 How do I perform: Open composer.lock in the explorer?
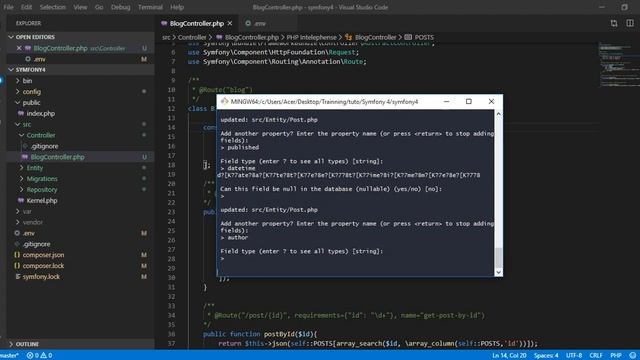tap(43, 266)
